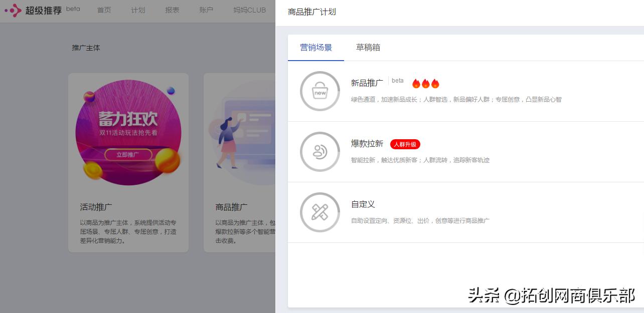Click the pencil tool icon beside 自定义
Screen dimensions: 644x313
tap(319, 212)
